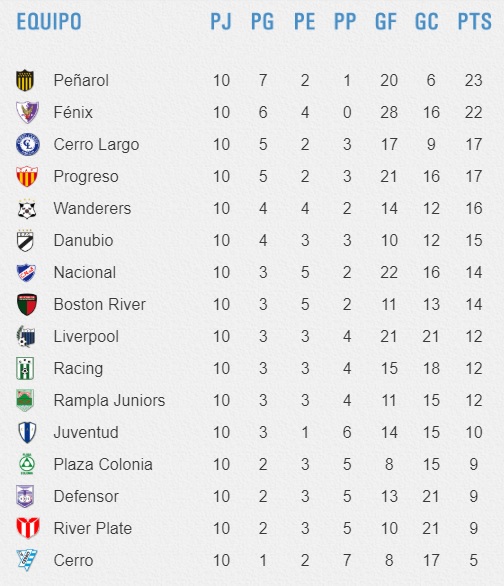504x586 pixels.
Task: Click the Cerro light-blue pennant crest
Action: pyautogui.click(x=27, y=560)
